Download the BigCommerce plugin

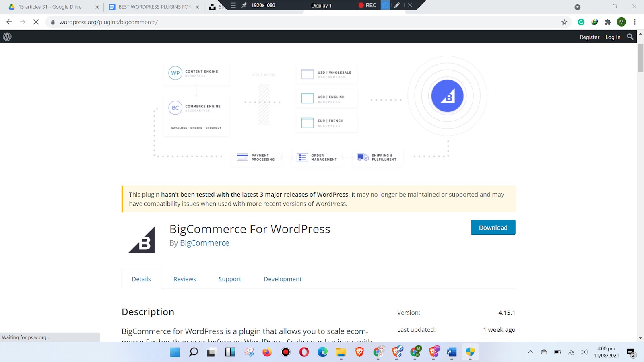[493, 227]
